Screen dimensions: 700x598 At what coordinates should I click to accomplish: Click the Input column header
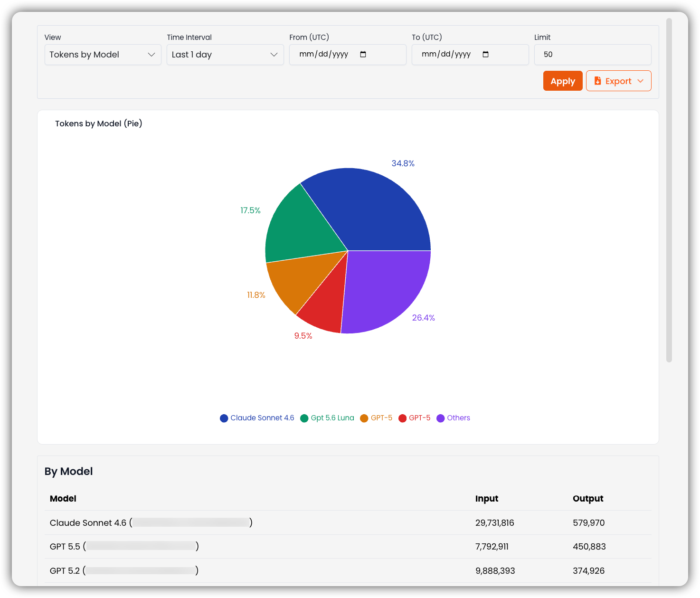(x=487, y=498)
